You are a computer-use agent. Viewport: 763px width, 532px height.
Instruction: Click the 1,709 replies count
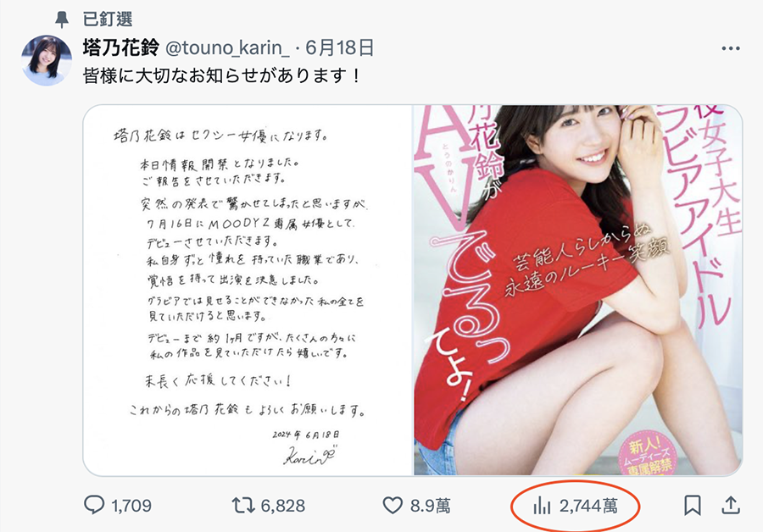[131, 506]
